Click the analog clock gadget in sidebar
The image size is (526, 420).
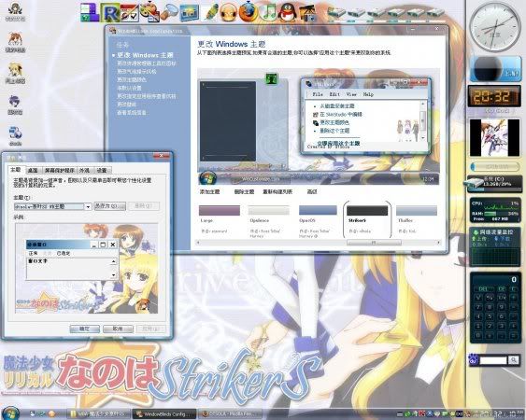(x=495, y=27)
